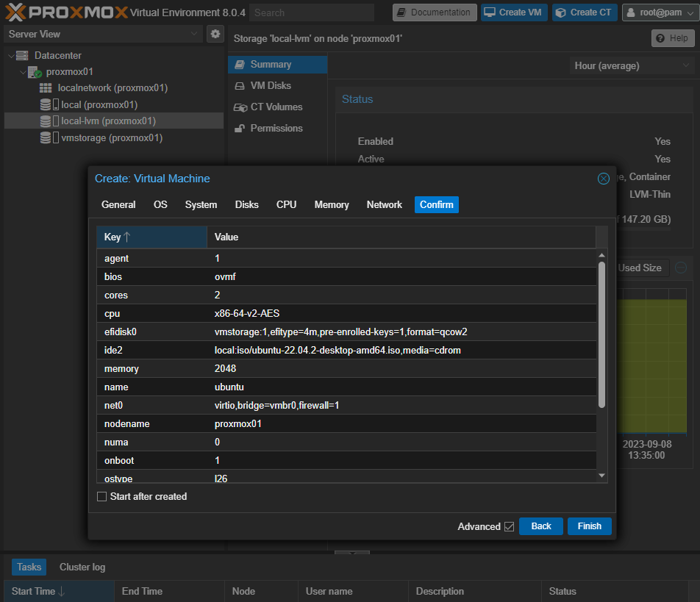Toggle the Advanced checkbox
700x602 pixels.
pyautogui.click(x=508, y=527)
